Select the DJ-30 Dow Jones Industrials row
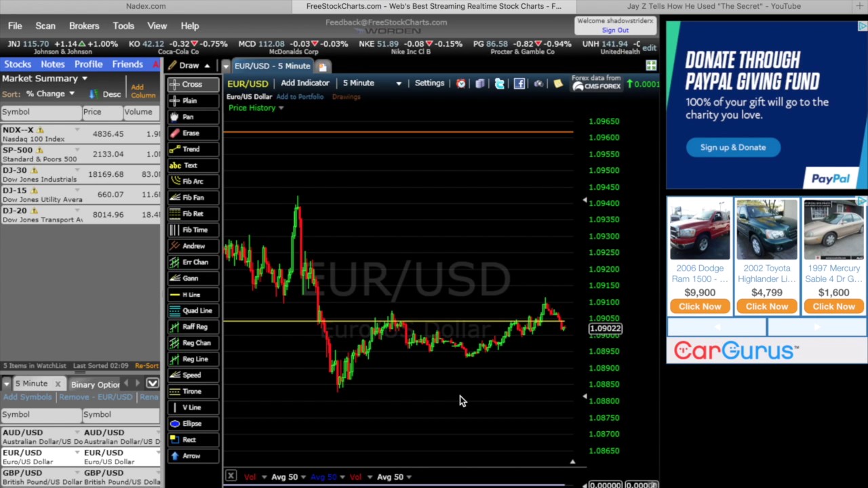 coord(80,174)
